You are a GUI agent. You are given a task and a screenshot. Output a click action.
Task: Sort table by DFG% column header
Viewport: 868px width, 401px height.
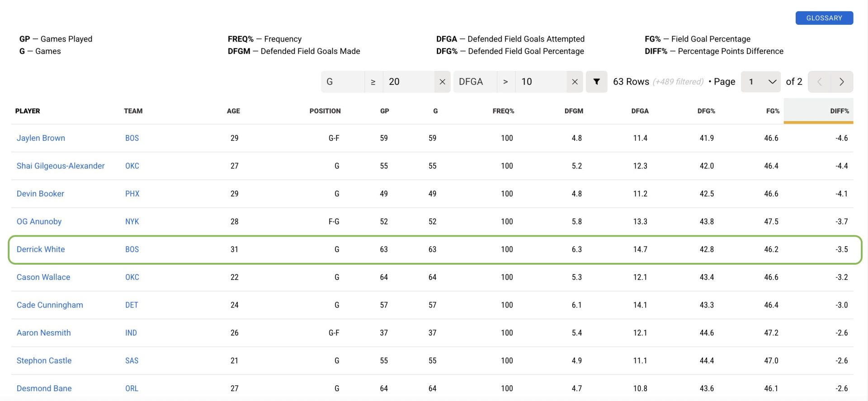tap(706, 111)
